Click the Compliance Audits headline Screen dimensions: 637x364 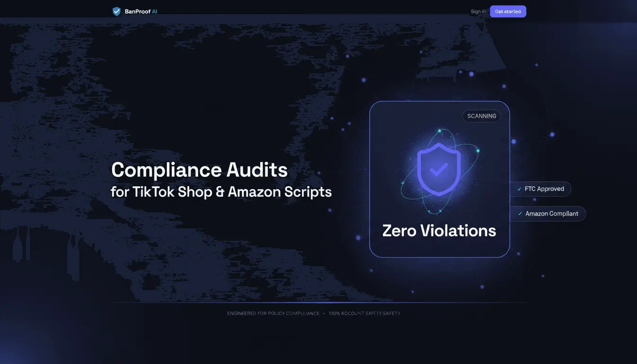pyautogui.click(x=199, y=170)
